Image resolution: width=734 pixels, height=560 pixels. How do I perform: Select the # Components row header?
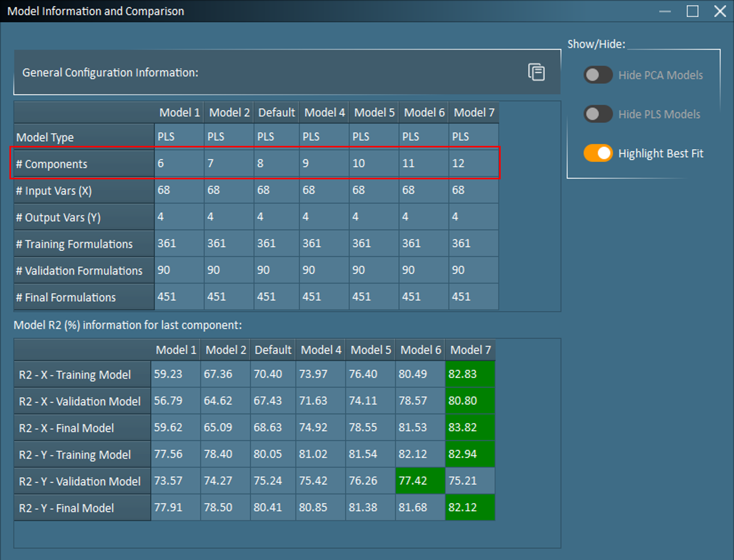coord(84,164)
